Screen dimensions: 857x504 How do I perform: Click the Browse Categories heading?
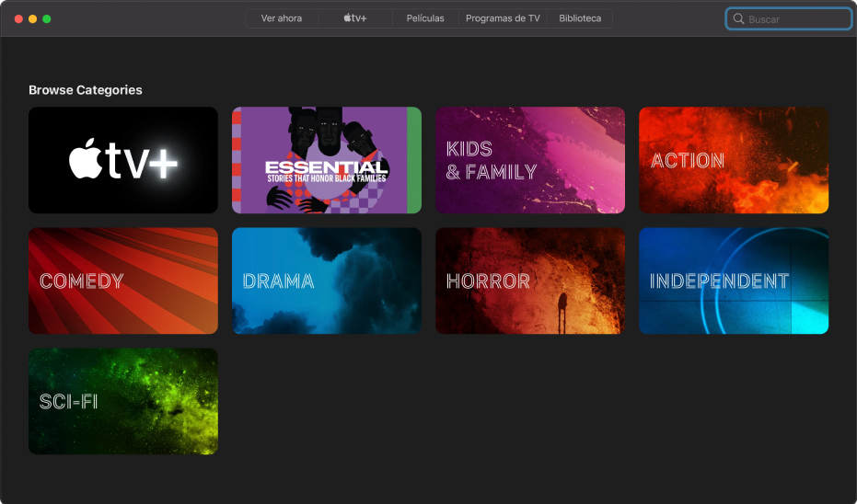coord(86,90)
